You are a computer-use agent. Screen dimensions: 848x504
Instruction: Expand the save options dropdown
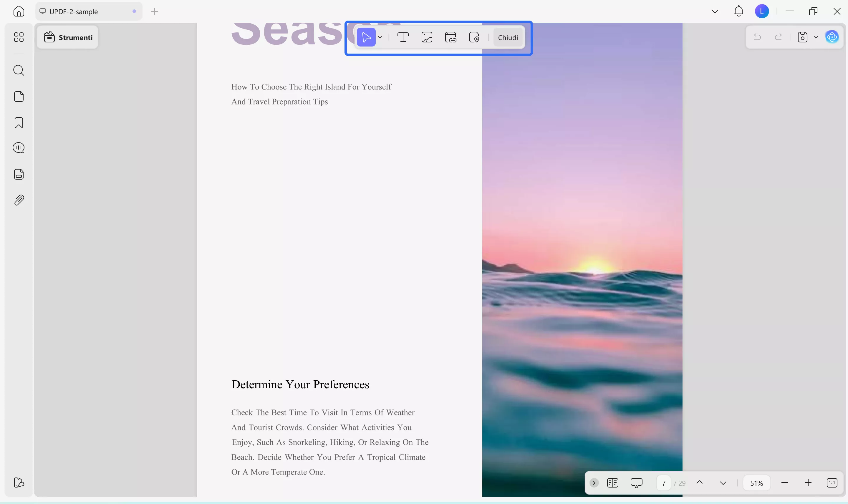pyautogui.click(x=816, y=37)
